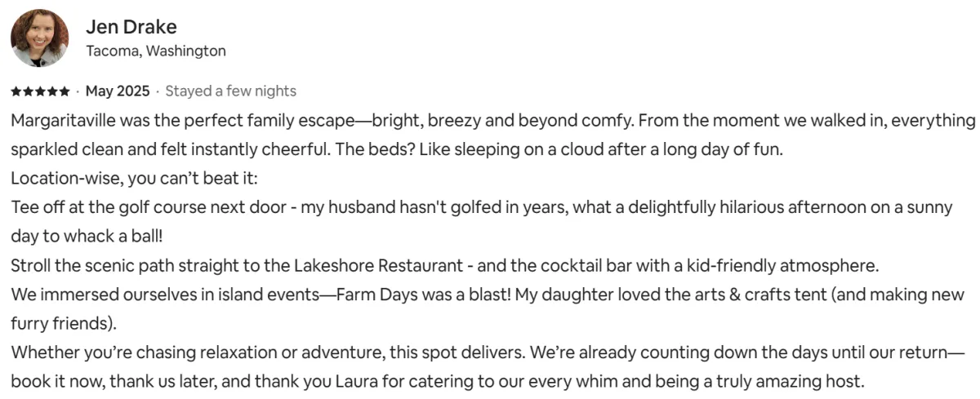Viewport: 980px width, 399px height.
Task: Click the 'Stayed a few nights' label
Action: pos(231,91)
